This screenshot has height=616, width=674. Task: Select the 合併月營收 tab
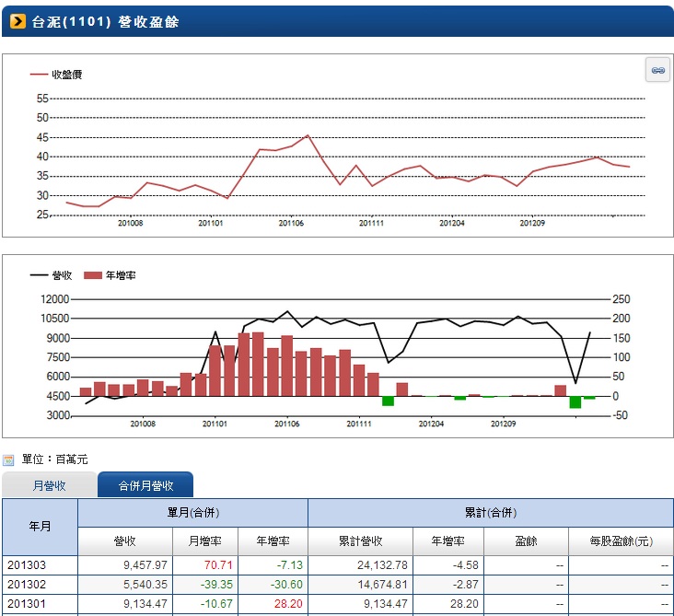pyautogui.click(x=145, y=485)
